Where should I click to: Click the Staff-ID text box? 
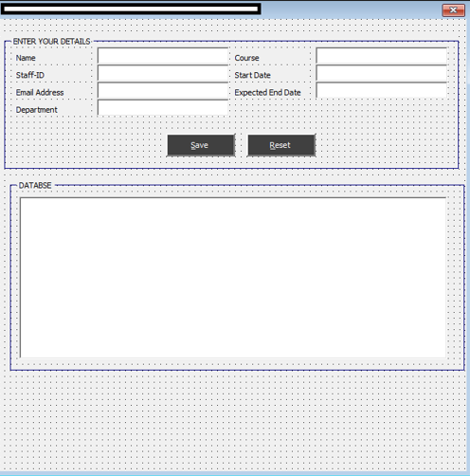click(163, 73)
